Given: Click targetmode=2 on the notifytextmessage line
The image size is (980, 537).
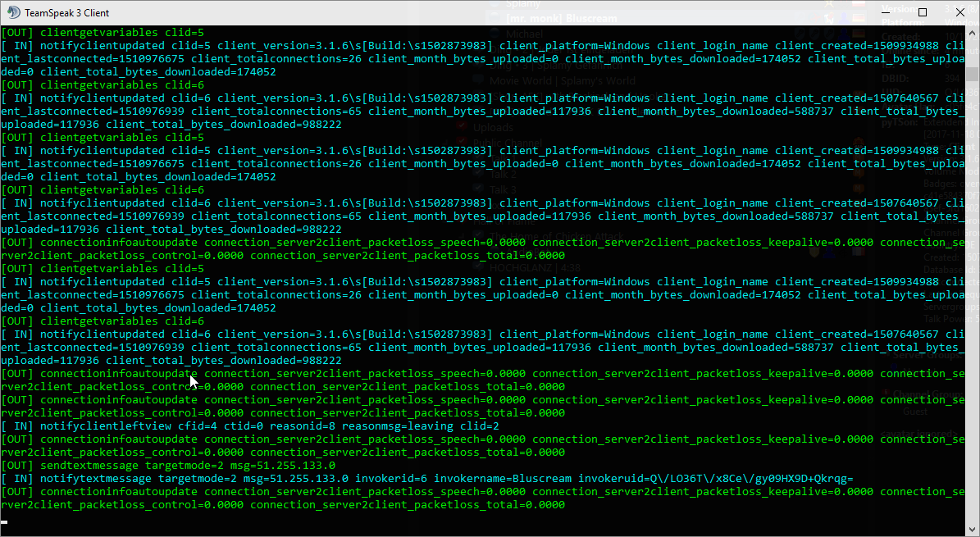Looking at the screenshot, I should tap(198, 479).
